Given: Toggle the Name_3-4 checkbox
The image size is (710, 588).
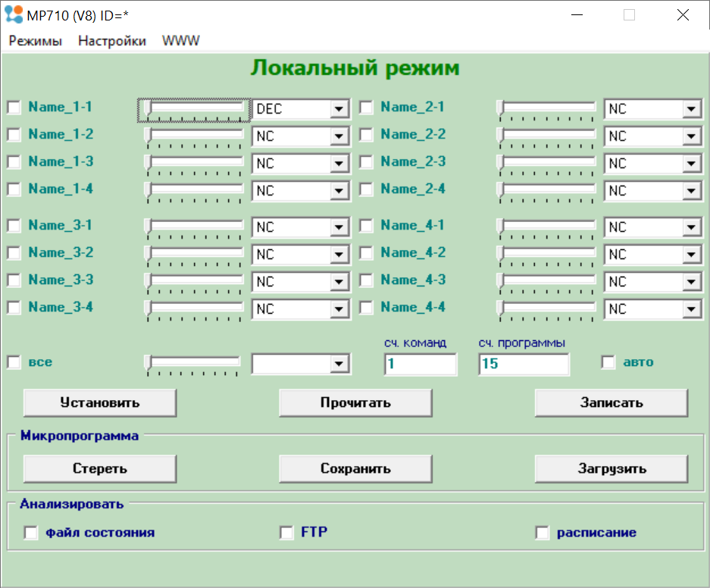Looking at the screenshot, I should [x=14, y=308].
